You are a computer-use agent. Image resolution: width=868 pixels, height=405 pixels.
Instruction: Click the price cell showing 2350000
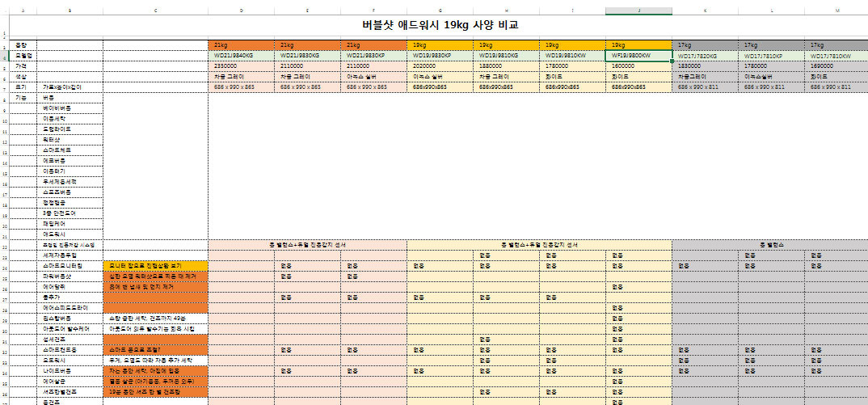coord(240,65)
